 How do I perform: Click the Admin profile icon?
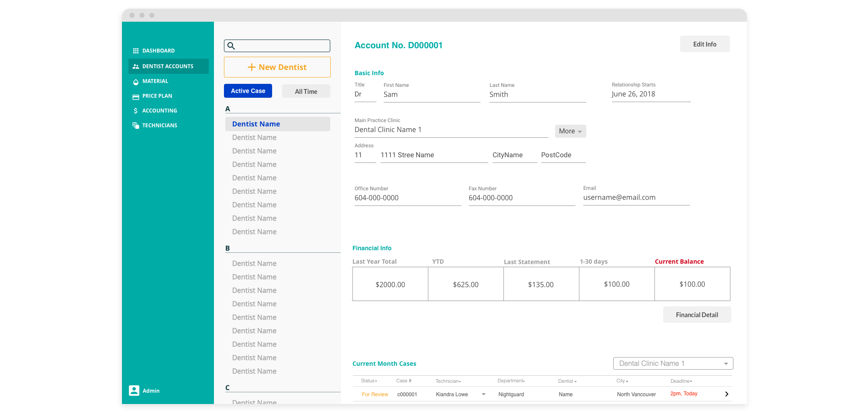coord(134,391)
